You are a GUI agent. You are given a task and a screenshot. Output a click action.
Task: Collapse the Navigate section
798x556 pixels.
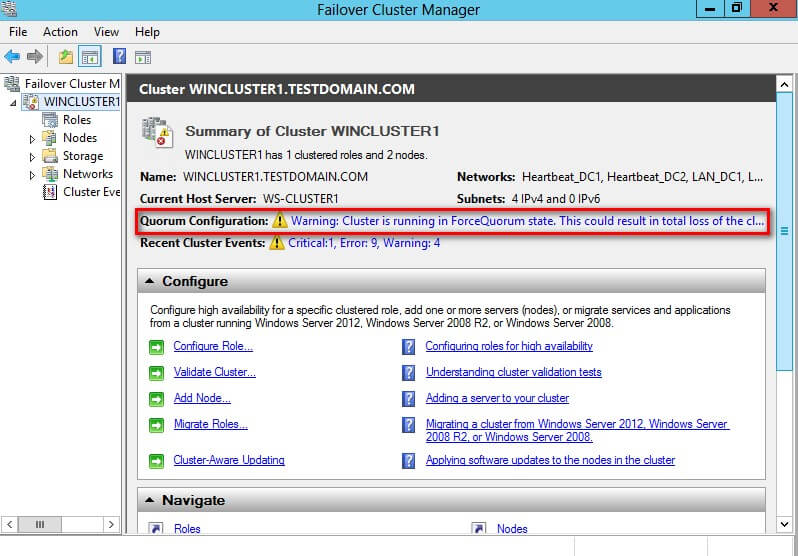(150, 500)
